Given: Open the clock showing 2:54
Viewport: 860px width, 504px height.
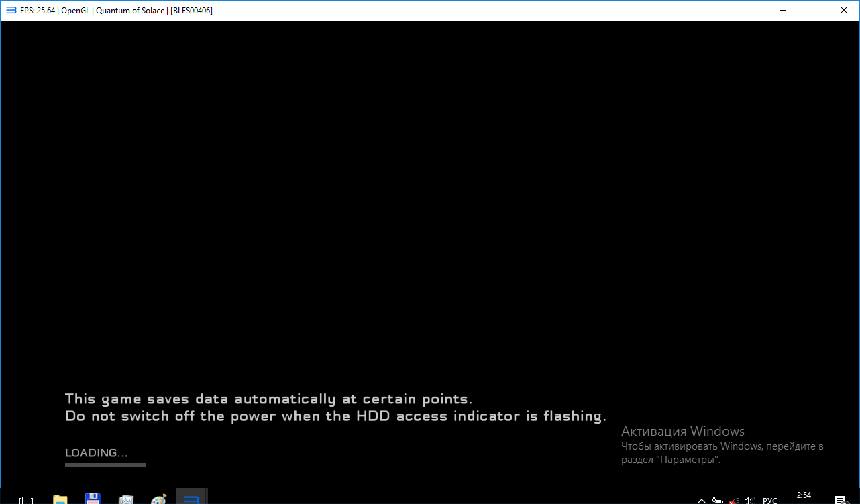Looking at the screenshot, I should (x=804, y=495).
